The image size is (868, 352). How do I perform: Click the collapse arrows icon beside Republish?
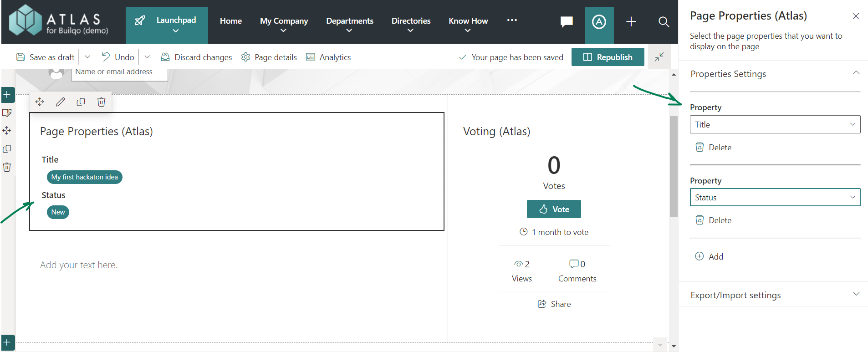[x=659, y=57]
